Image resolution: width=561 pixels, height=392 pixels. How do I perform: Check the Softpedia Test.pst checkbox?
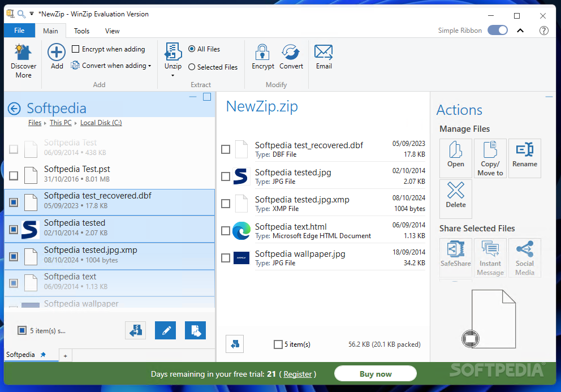(14, 175)
